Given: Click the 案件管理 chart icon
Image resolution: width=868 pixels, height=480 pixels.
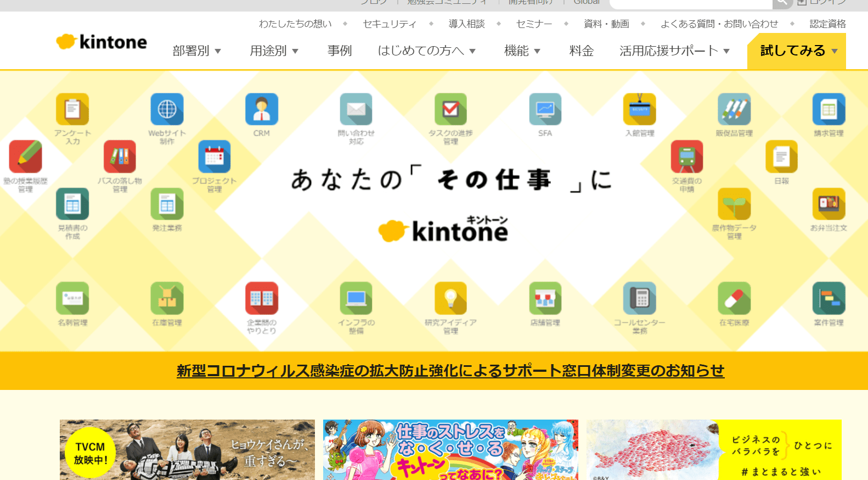Looking at the screenshot, I should click(829, 298).
